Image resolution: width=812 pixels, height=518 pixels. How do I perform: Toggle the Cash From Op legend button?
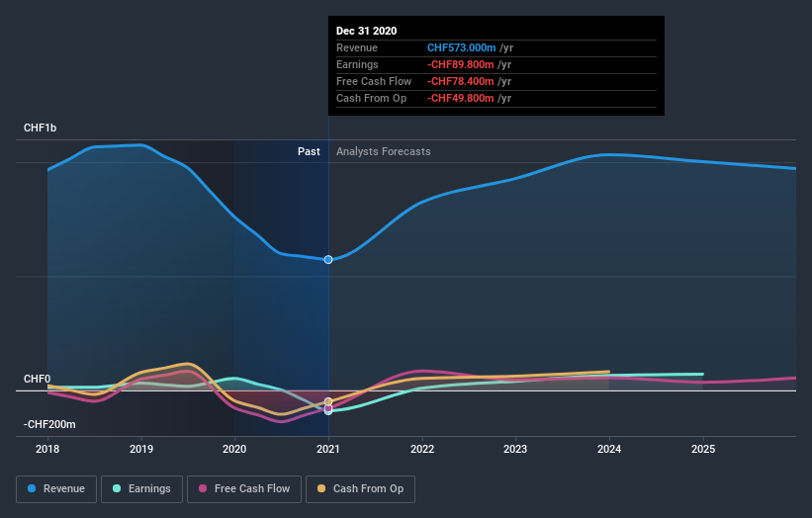[x=360, y=489]
